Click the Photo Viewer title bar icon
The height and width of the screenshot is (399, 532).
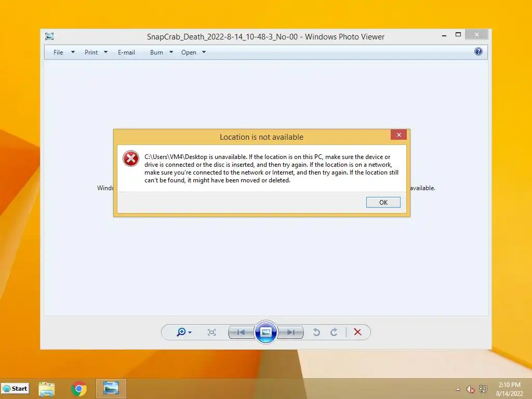point(49,36)
